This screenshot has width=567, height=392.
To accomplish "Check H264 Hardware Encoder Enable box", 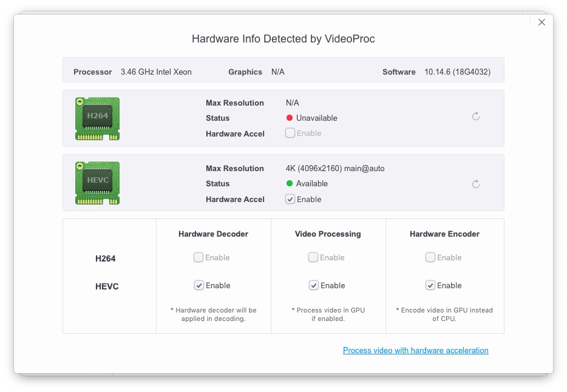I will pos(430,257).
